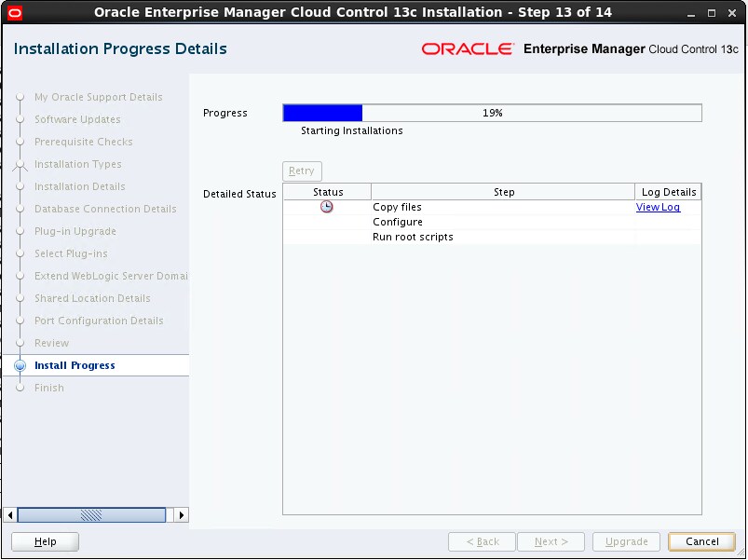The height and width of the screenshot is (560, 748).
Task: Click the clock in-progress icon beside Copy files
Action: 327,207
